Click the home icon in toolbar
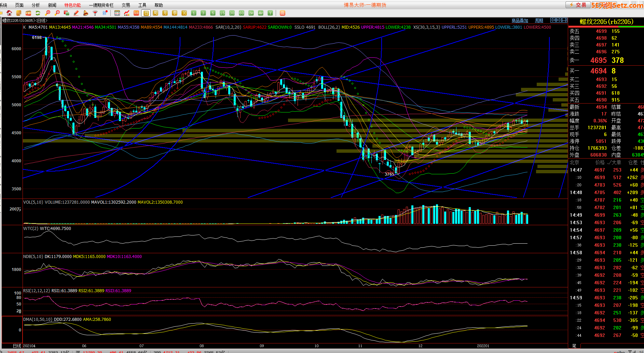The height and width of the screenshot is (353, 644). click(9, 13)
